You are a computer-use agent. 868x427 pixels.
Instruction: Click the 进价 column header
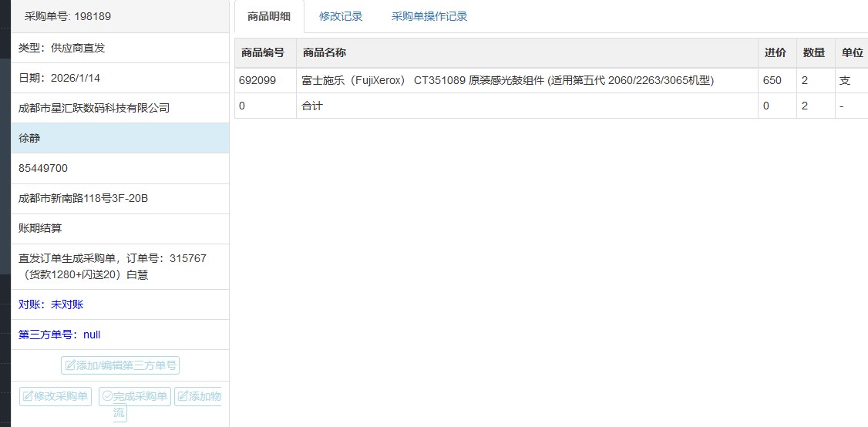click(775, 53)
